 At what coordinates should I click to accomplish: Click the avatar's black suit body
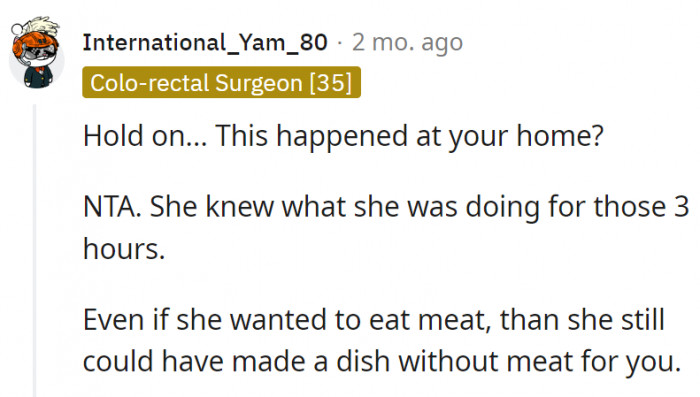point(38,77)
